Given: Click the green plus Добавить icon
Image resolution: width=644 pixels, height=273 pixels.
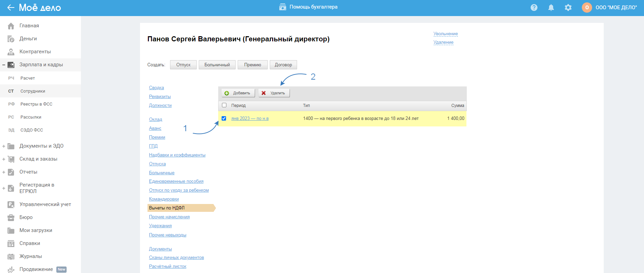Looking at the screenshot, I should [227, 93].
